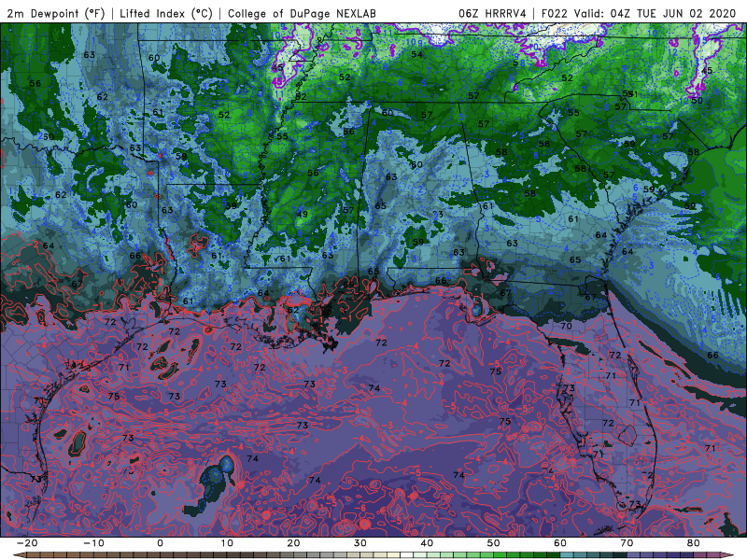Click the '10' label on the color scale
Viewport: 747px width, 560px height.
pyautogui.click(x=227, y=543)
